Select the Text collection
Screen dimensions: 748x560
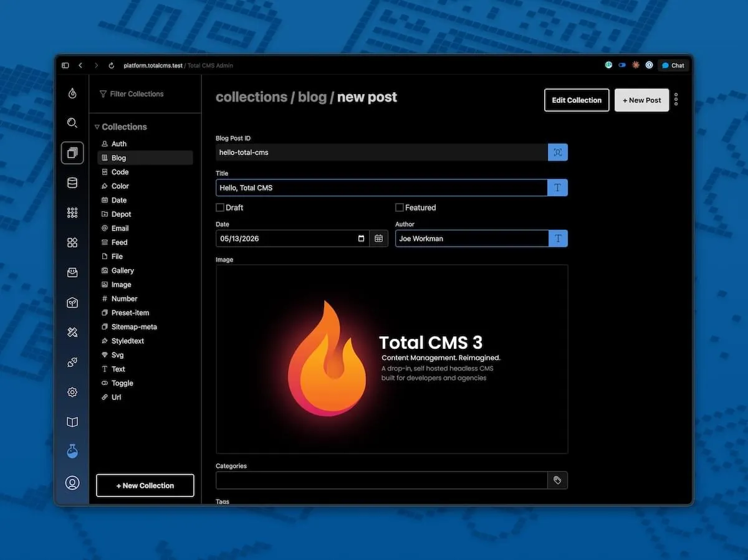(145, 369)
